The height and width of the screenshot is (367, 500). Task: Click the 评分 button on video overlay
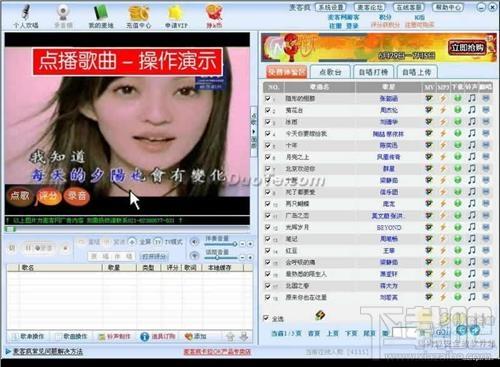49,196
